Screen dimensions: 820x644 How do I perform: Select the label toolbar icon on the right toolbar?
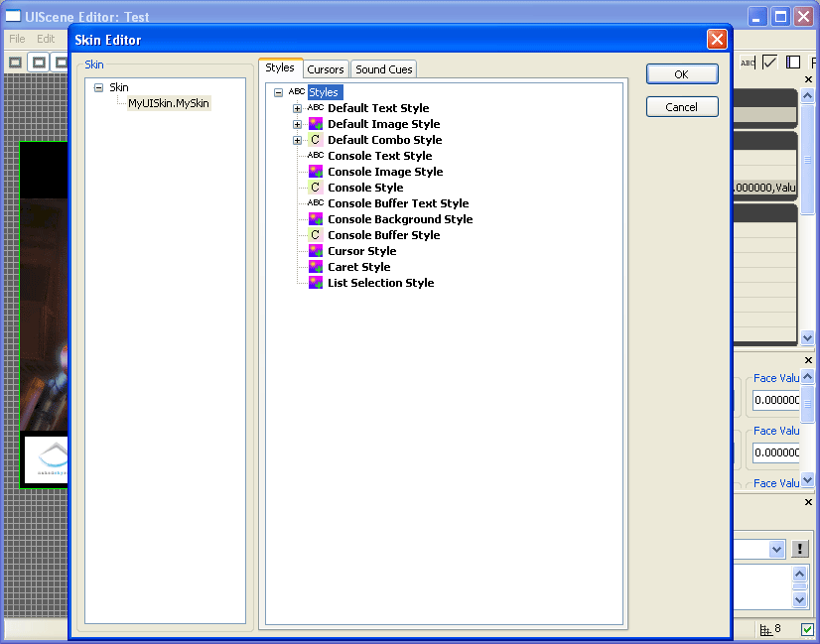point(748,62)
